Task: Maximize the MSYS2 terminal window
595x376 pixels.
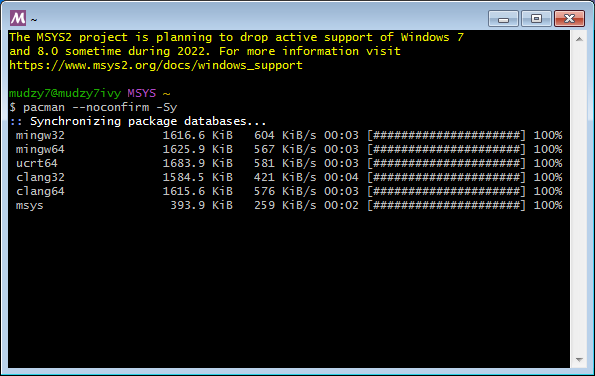Action: 536,19
